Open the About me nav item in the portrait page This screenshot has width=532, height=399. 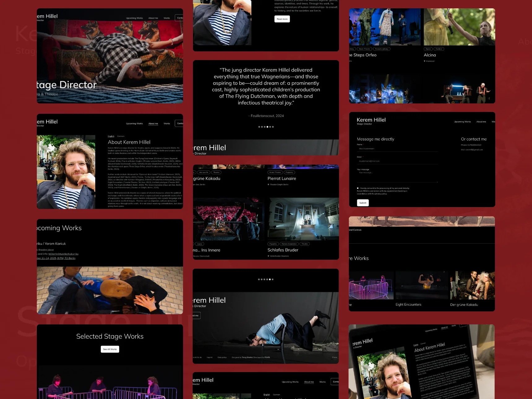[153, 124]
